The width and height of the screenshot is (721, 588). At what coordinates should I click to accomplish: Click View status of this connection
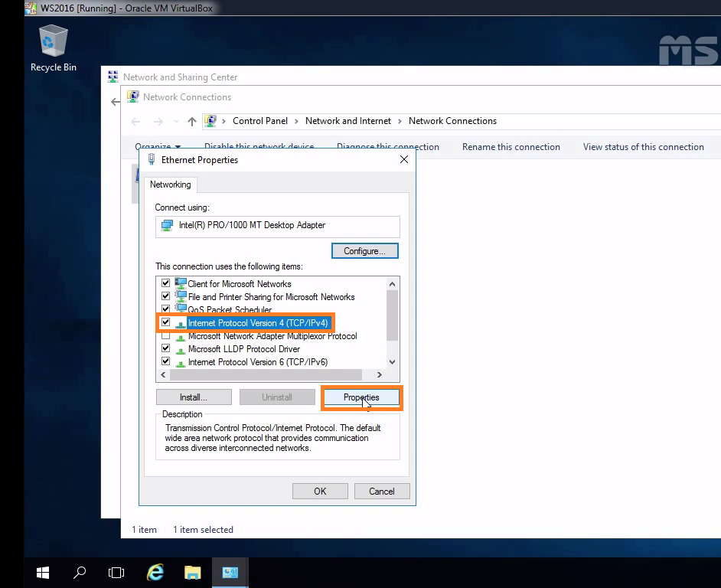point(643,147)
